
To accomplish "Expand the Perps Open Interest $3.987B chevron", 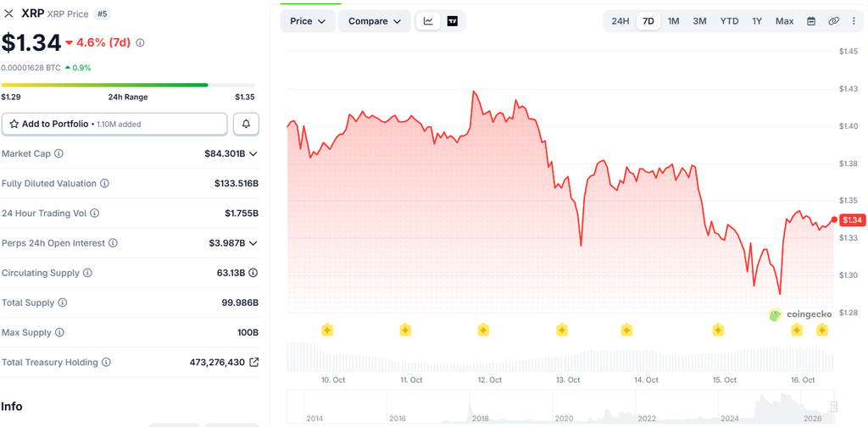I will (253, 243).
